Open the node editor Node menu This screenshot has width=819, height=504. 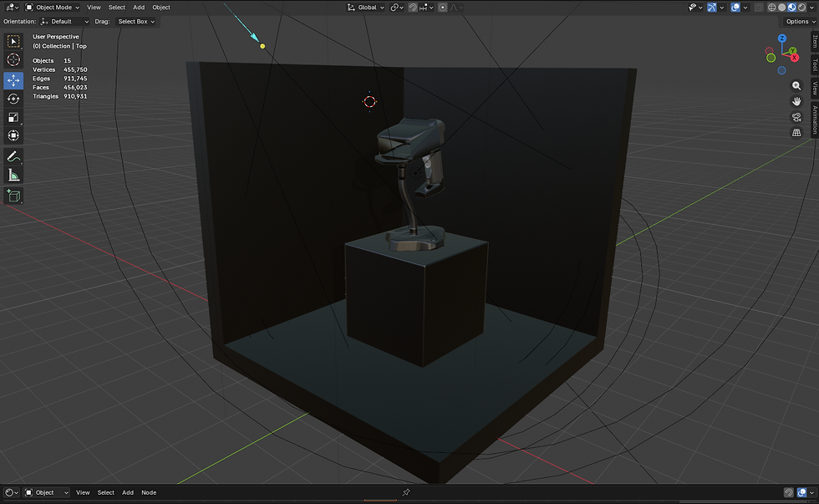pyautogui.click(x=149, y=492)
